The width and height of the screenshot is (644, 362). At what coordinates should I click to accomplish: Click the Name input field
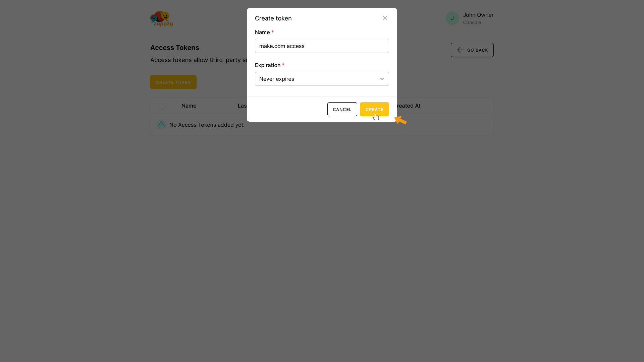tap(322, 46)
